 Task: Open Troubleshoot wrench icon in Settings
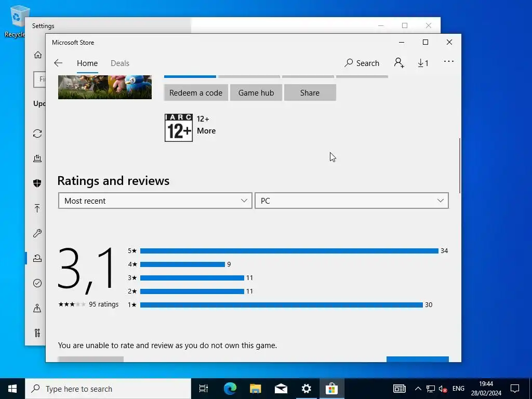(x=37, y=233)
